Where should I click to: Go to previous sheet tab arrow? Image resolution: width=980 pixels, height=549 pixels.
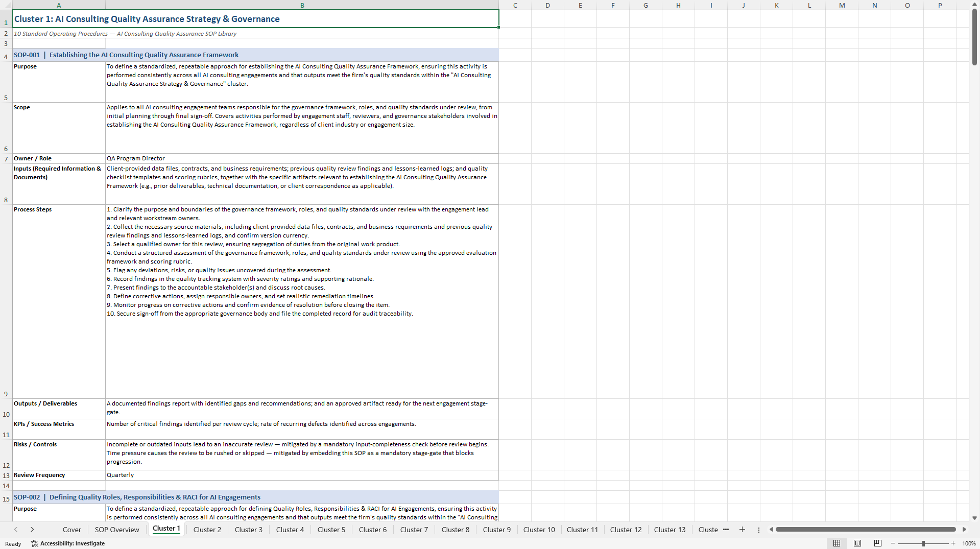[16, 530]
